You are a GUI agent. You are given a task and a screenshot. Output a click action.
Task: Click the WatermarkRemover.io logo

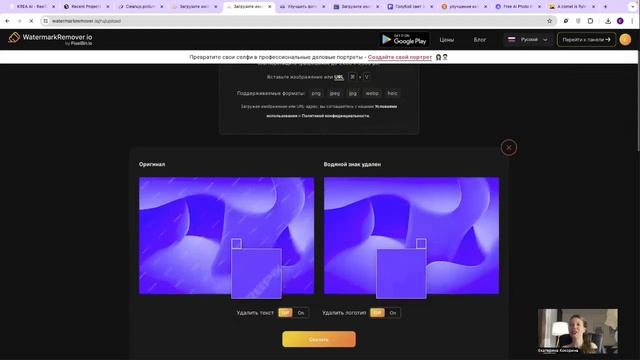pyautogui.click(x=50, y=39)
